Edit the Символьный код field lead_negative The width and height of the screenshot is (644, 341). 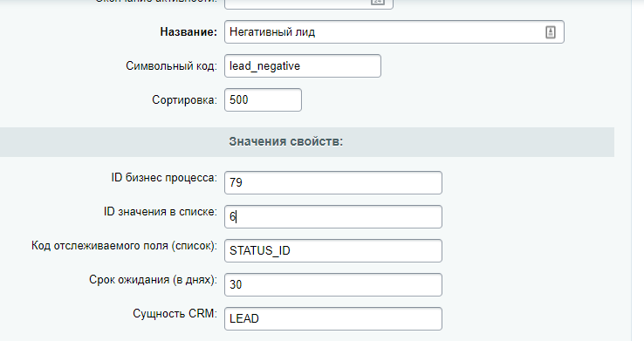coord(303,66)
